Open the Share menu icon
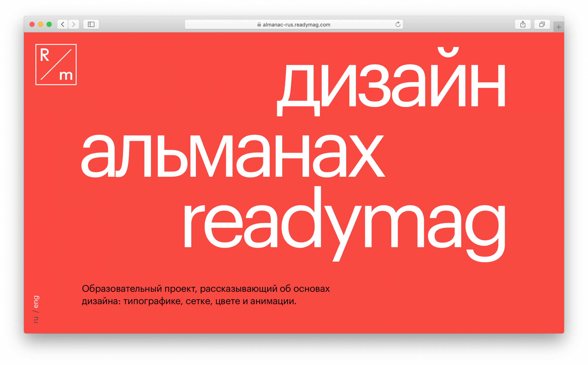The width and height of the screenshot is (588, 365). 523,24
